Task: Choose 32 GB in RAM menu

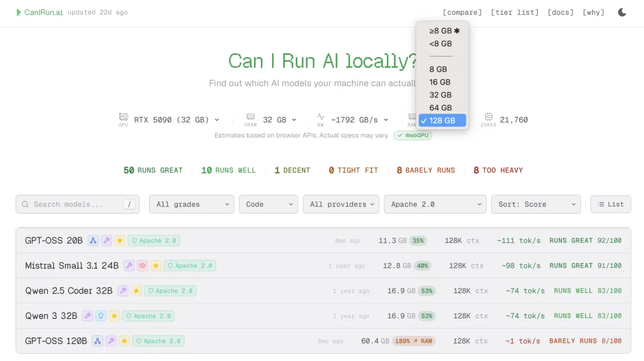Action: click(442, 95)
